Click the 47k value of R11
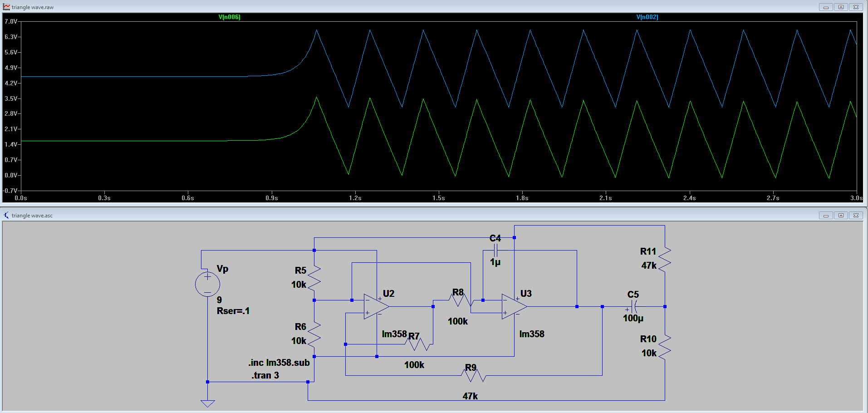The height and width of the screenshot is (413, 868). (649, 265)
